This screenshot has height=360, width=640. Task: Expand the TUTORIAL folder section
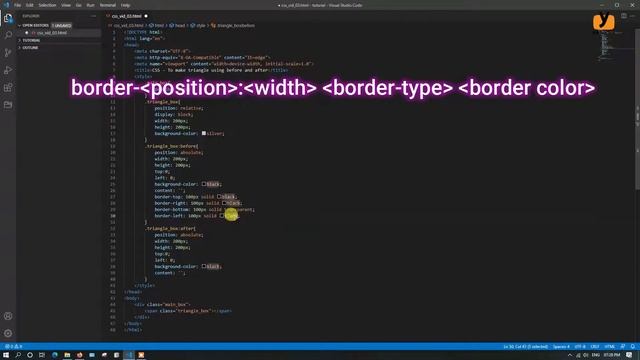[31, 40]
